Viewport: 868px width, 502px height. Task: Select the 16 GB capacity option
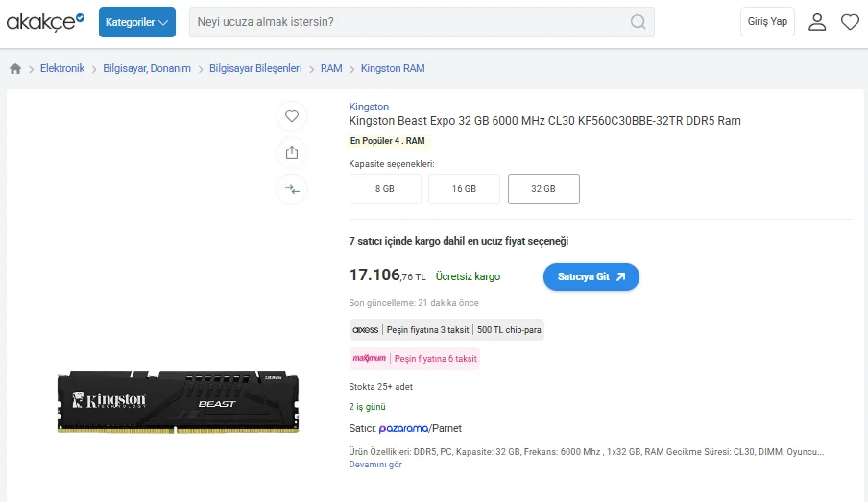pos(464,189)
